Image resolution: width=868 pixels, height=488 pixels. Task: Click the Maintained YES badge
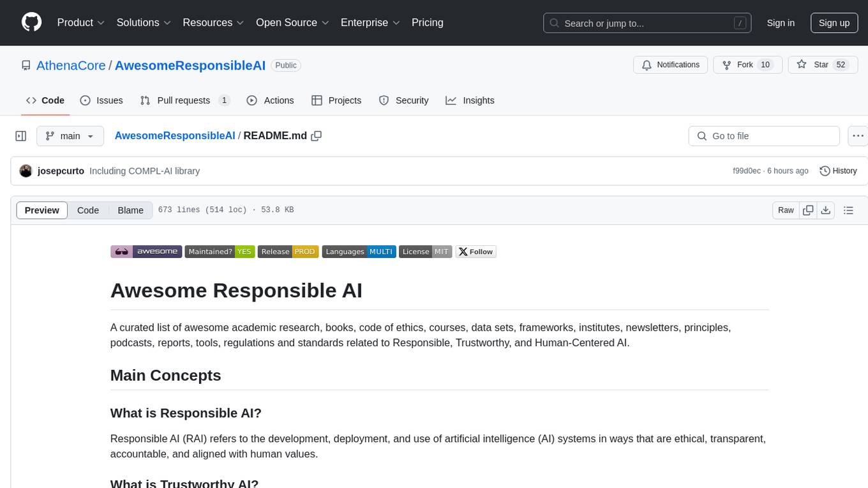[220, 252]
